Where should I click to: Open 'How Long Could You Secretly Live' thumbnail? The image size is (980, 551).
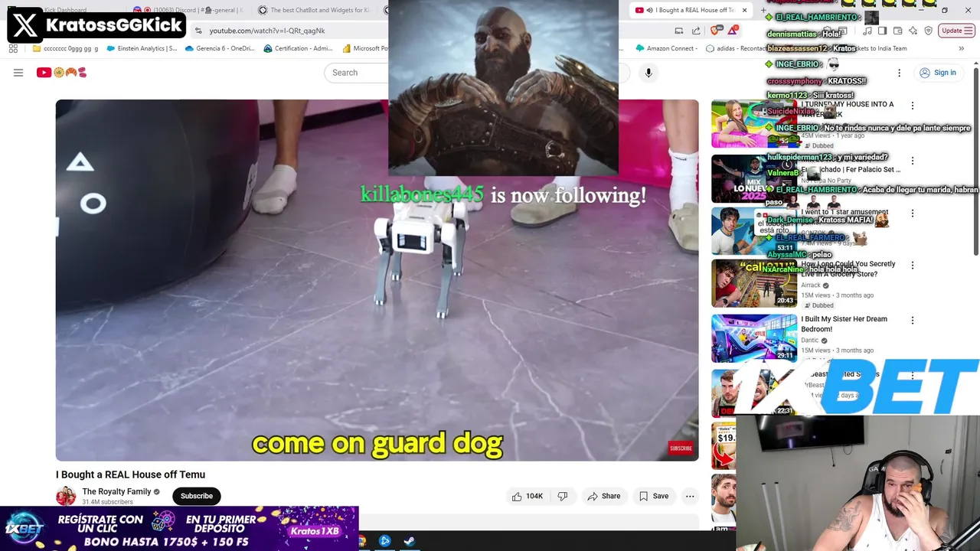point(754,283)
